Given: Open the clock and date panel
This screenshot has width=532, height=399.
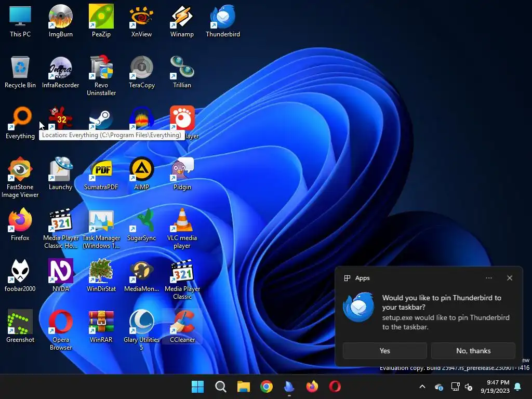Looking at the screenshot, I should pyautogui.click(x=495, y=387).
